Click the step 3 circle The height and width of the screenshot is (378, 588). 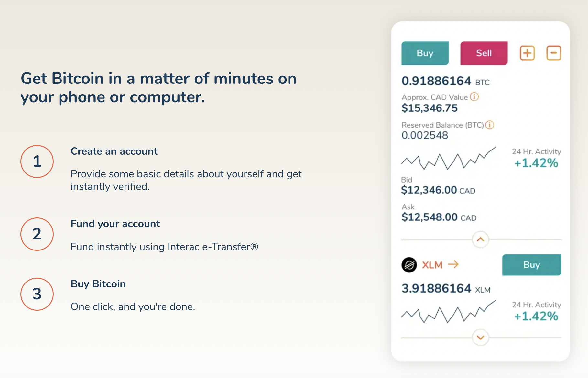(37, 294)
